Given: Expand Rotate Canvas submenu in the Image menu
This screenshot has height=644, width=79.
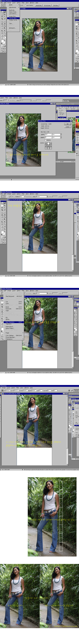Looking at the screenshot, I should (13, 20).
